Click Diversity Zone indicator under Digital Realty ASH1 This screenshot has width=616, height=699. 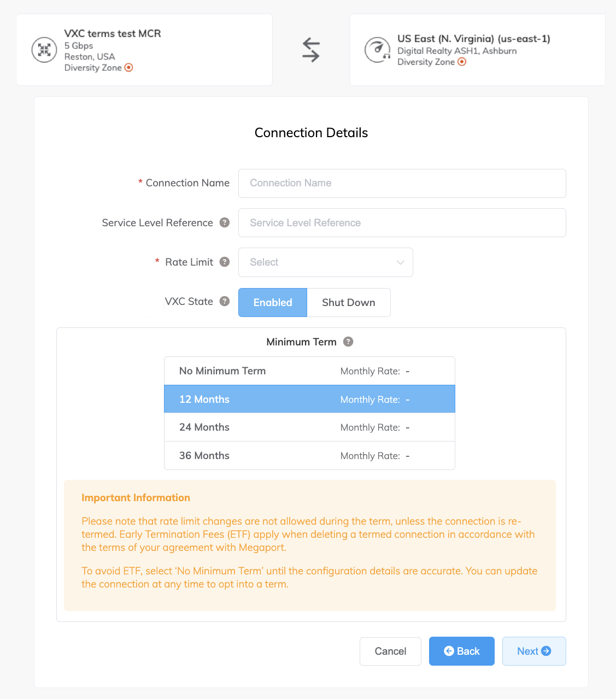point(462,62)
